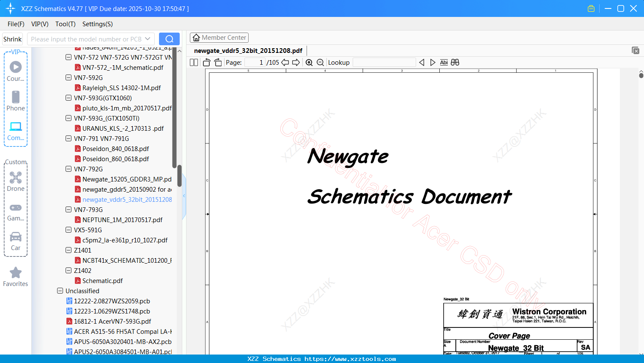Screen dimensions: 644x363
Task: Find previous lookup result triangle
Action: pos(422,63)
